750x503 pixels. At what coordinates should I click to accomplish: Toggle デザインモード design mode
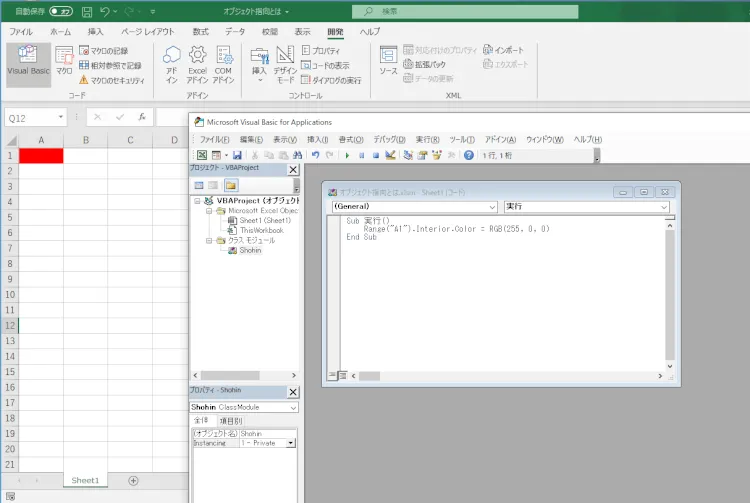click(285, 65)
